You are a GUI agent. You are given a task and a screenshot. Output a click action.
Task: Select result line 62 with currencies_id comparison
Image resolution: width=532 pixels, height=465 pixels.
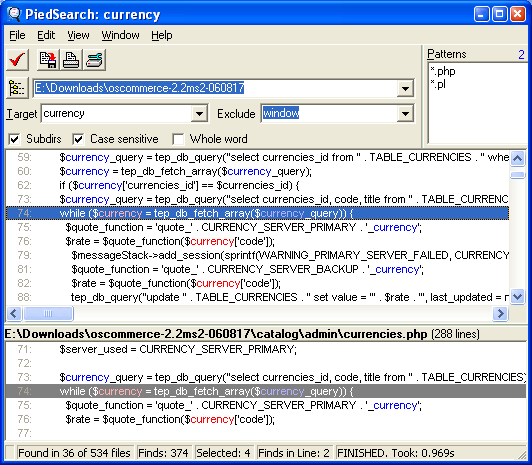tap(257, 185)
